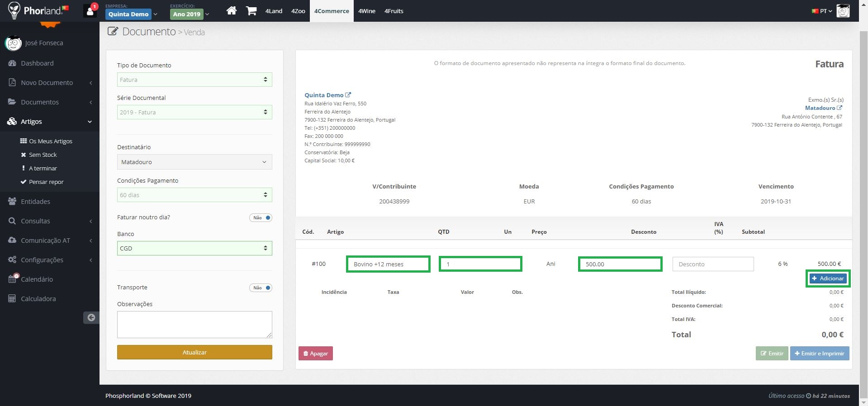Select 'Sem Stock' in Artigos submenu
This screenshot has width=868, height=406.
click(x=43, y=155)
